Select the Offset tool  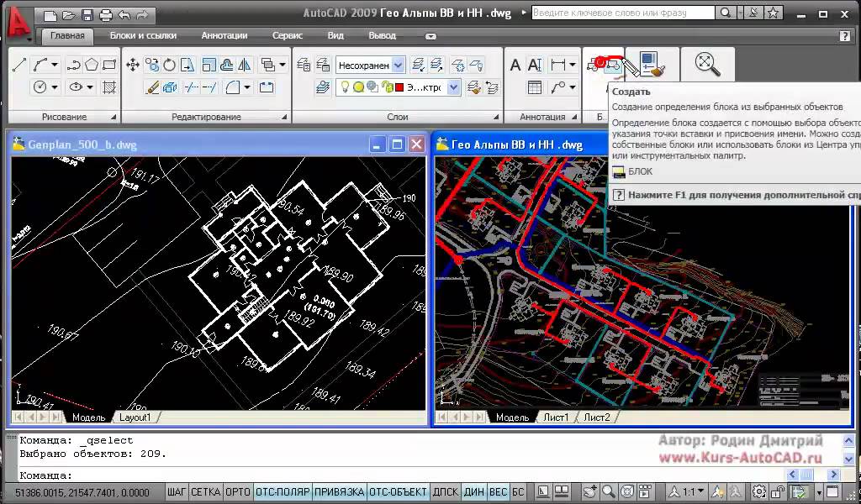pos(226,66)
